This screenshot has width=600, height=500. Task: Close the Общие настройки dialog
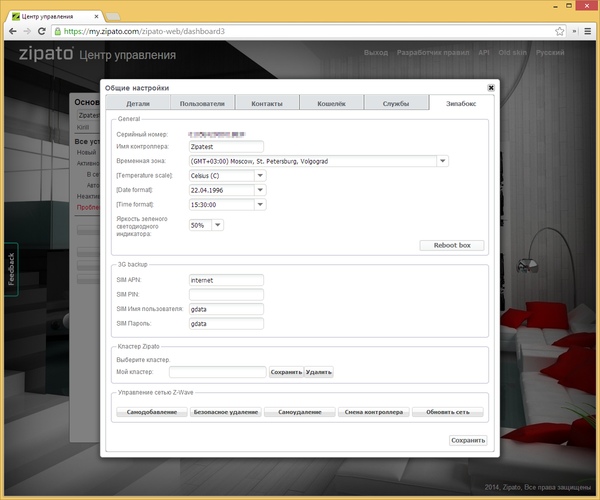(x=490, y=88)
